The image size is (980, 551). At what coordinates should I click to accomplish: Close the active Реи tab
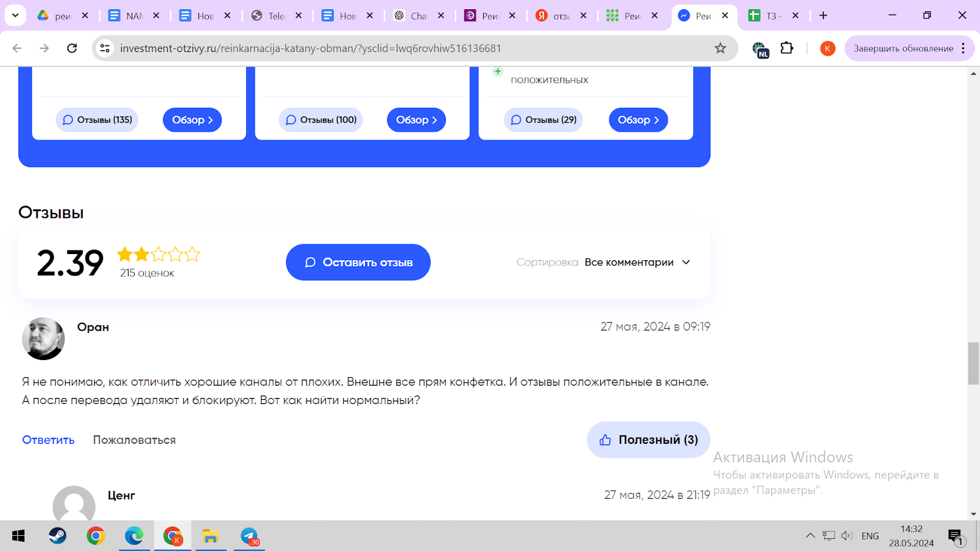click(725, 16)
